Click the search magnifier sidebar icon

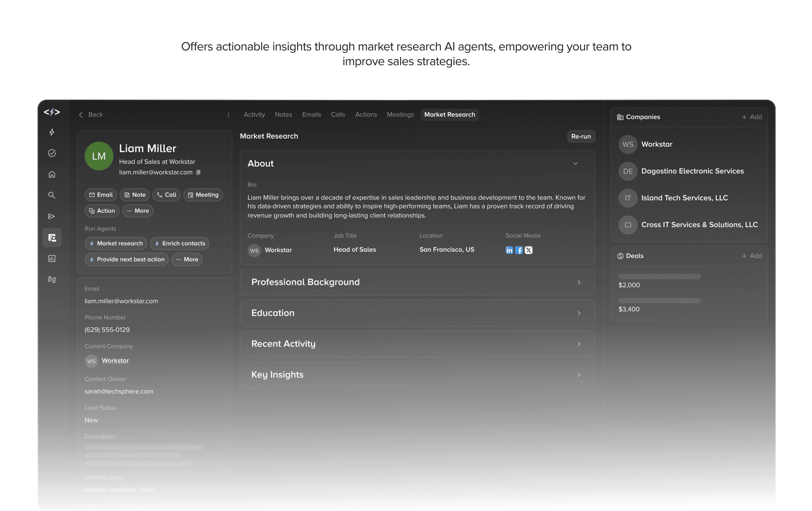tap(52, 195)
